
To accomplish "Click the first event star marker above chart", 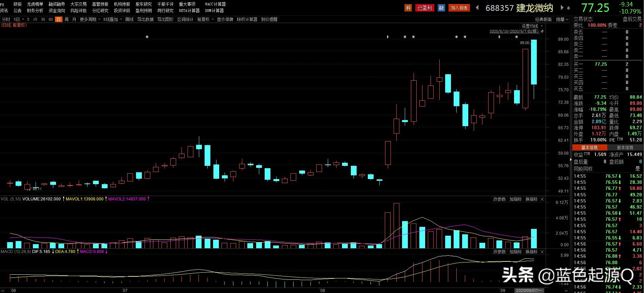I will (x=147, y=37).
